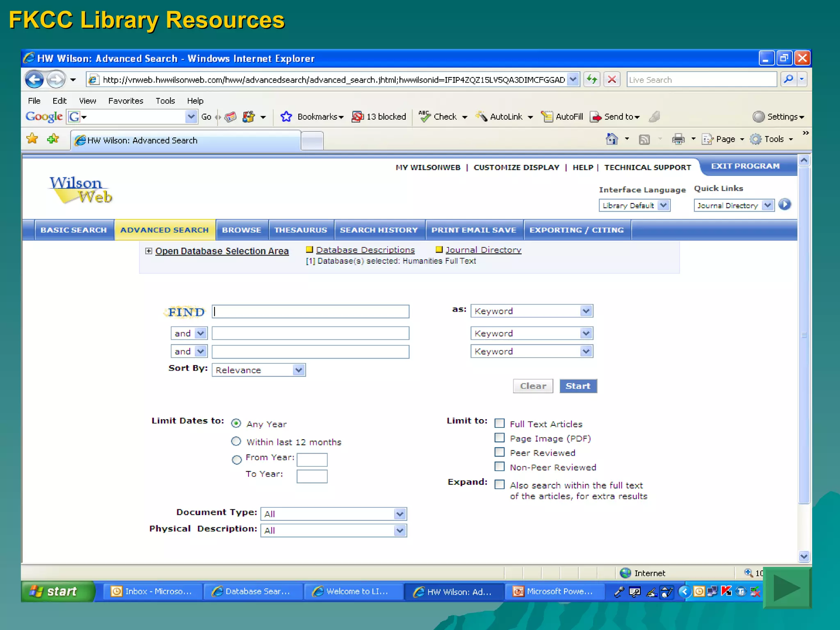Select the Any Year radio button
This screenshot has height=630, width=840.
coord(236,423)
